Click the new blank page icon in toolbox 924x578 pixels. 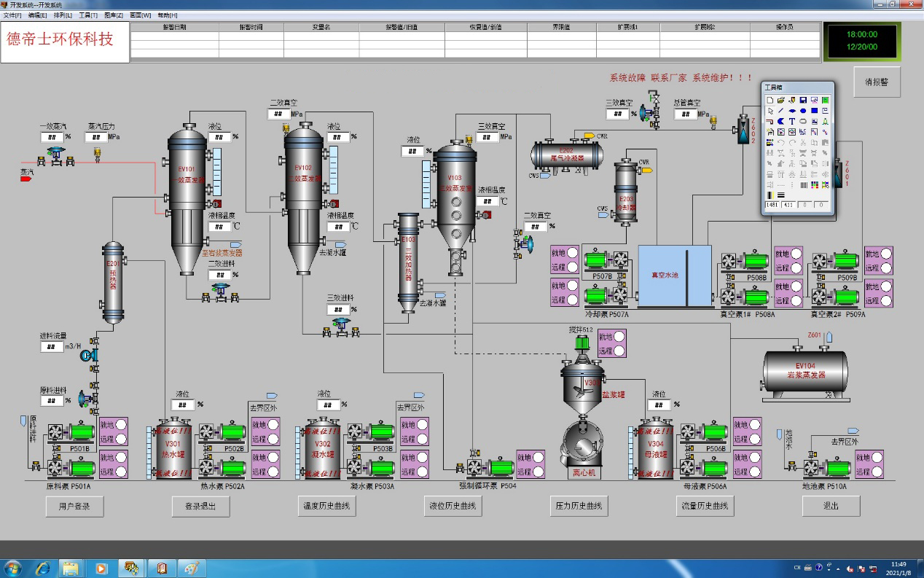(x=770, y=100)
